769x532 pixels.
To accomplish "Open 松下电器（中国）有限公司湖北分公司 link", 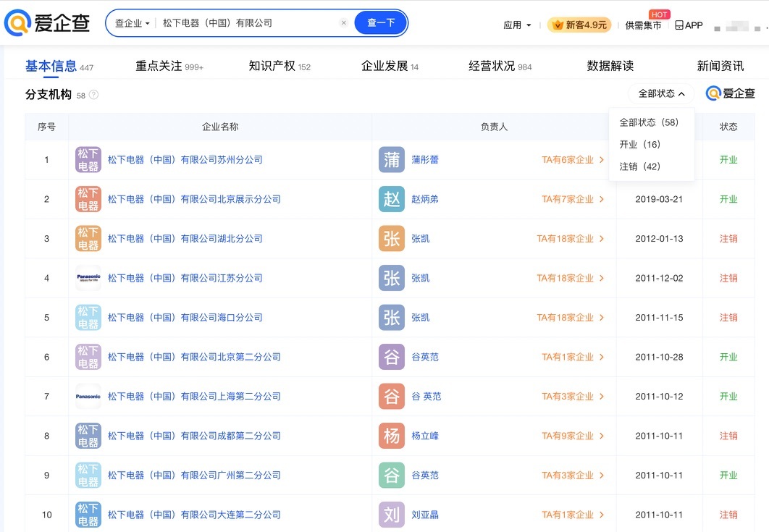I will [185, 239].
